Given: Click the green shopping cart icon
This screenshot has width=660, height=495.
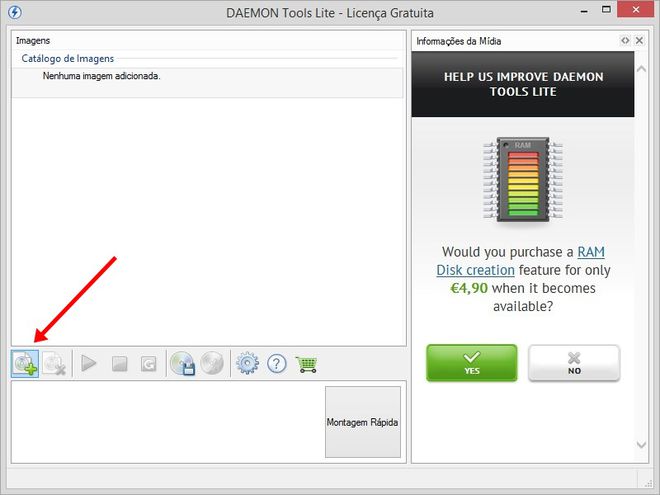Looking at the screenshot, I should pos(306,364).
